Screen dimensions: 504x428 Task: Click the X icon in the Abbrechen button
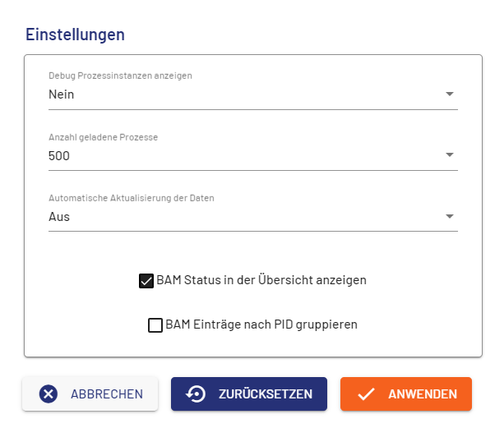pyautogui.click(x=49, y=394)
